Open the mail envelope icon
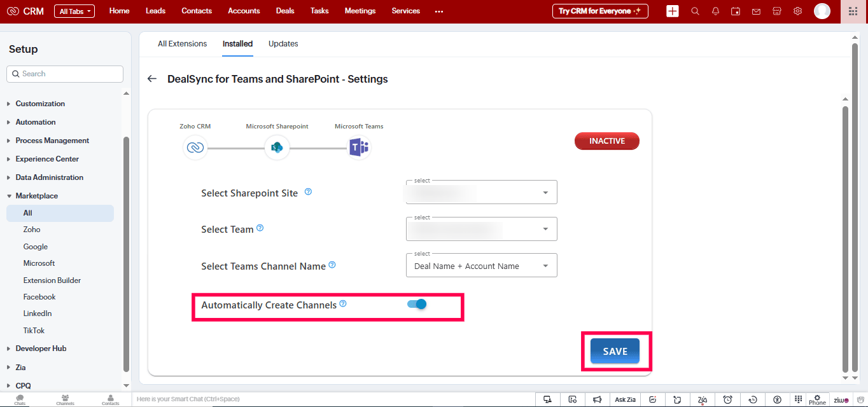 (756, 11)
